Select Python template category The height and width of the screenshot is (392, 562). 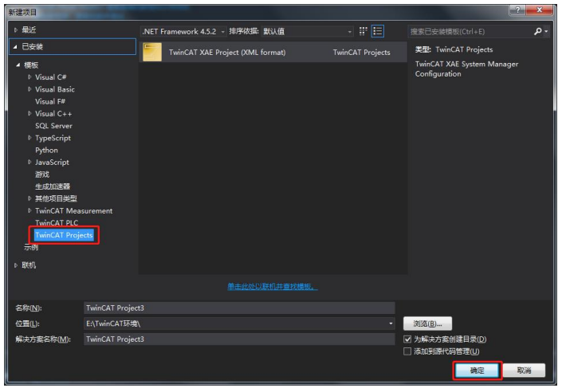[46, 150]
